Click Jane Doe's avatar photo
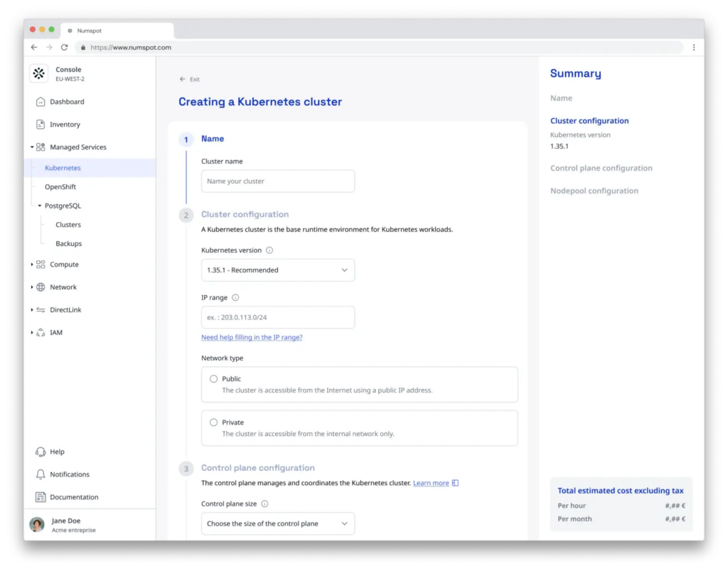Screen dimensions: 728x569 pos(37,524)
